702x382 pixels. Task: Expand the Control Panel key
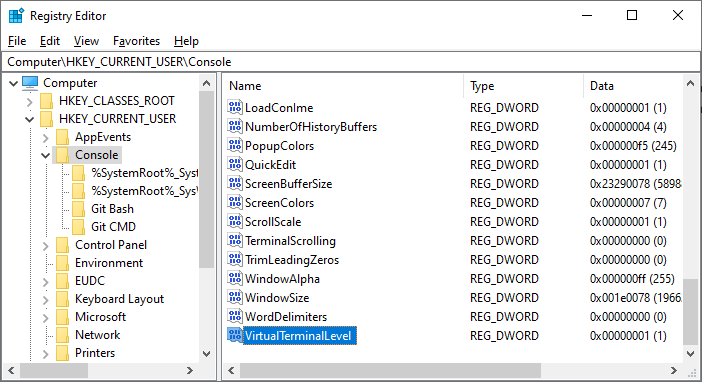point(45,246)
